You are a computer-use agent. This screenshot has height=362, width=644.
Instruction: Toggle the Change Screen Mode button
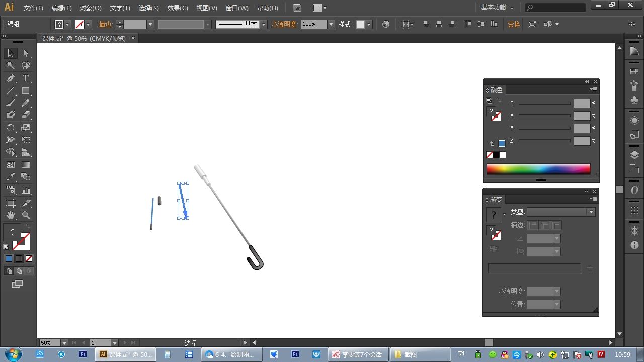coord(17,284)
